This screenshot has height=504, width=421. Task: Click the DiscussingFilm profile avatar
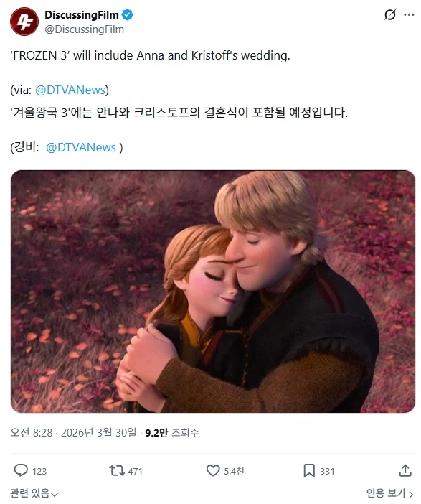(x=24, y=22)
